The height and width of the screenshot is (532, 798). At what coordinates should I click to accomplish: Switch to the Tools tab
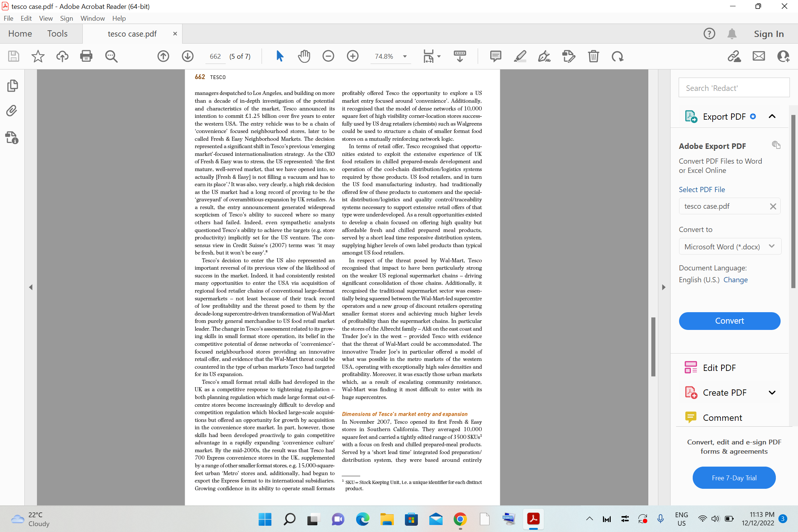point(57,34)
